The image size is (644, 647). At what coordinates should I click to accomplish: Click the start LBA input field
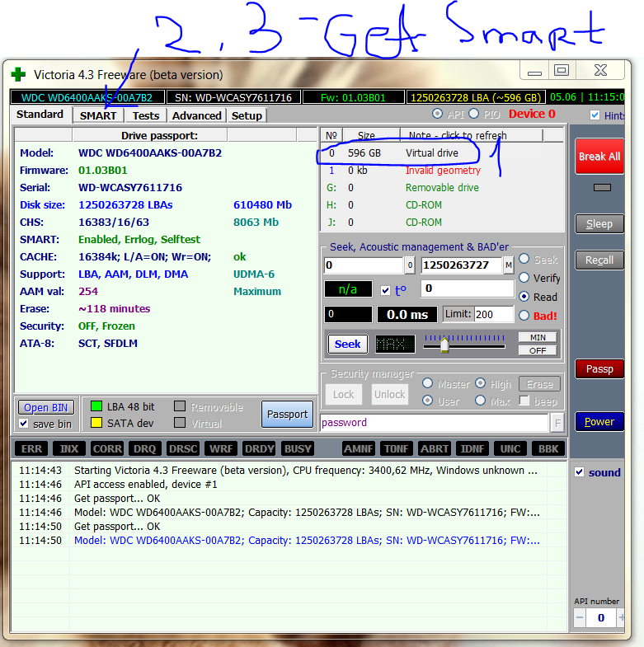point(364,265)
